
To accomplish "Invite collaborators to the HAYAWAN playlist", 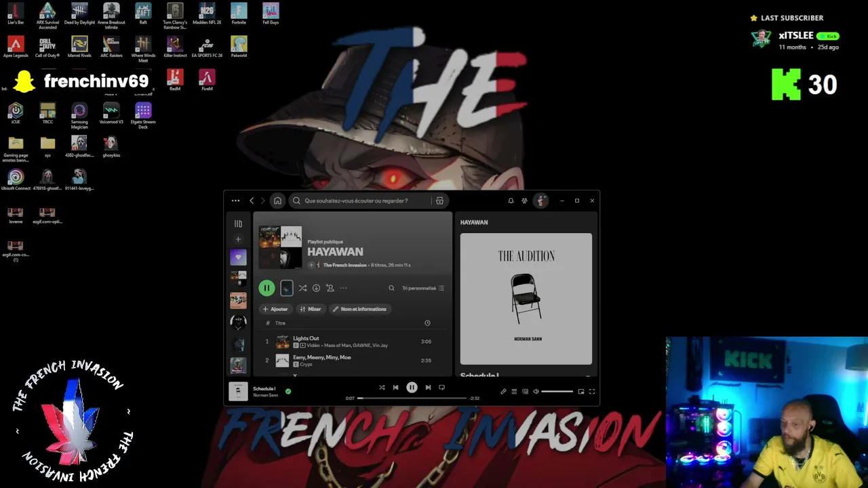I will point(330,288).
